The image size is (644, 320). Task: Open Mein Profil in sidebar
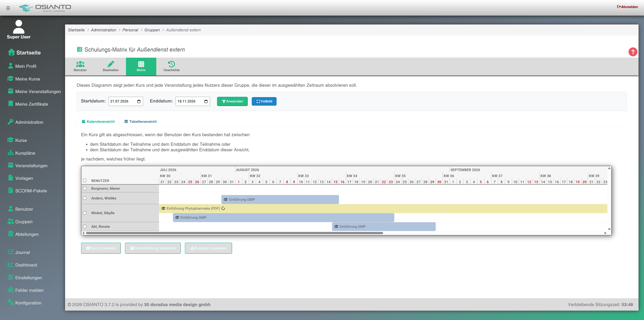click(x=22, y=66)
